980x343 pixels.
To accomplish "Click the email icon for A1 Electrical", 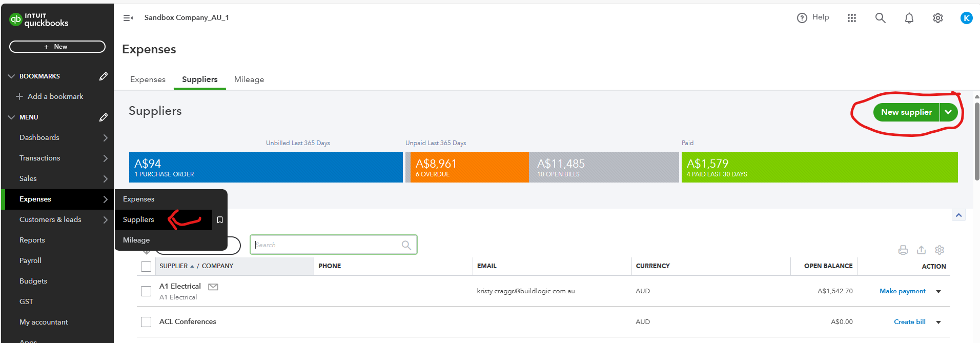I will [x=213, y=287].
